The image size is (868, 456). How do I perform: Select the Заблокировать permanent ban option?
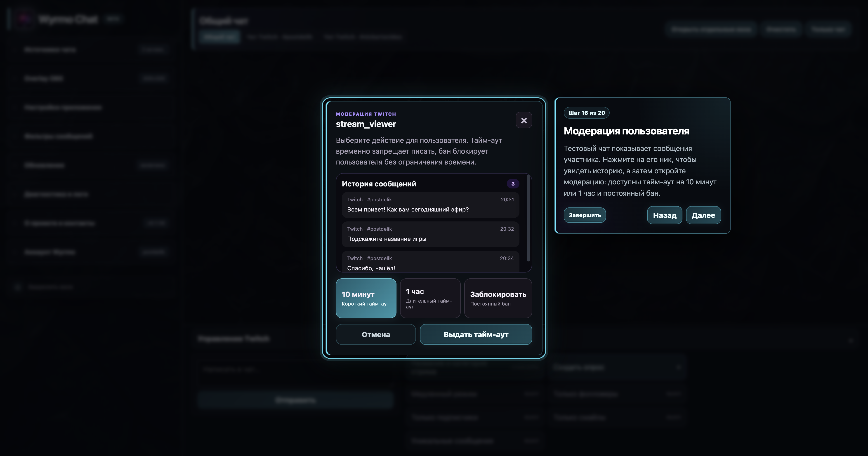coord(498,298)
